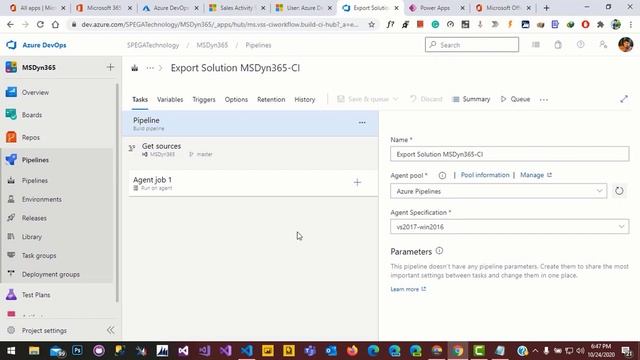
Task: Open the Pipeline row ellipsis menu
Action: [362, 123]
